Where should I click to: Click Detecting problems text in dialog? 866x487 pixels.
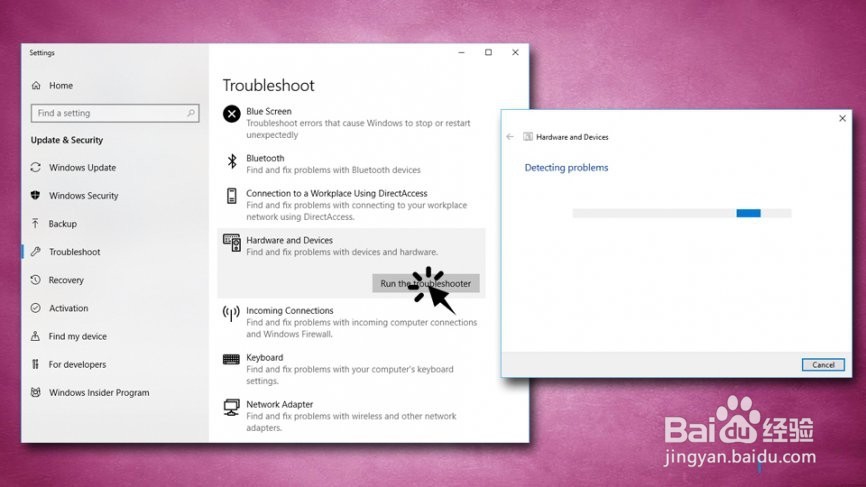pos(566,167)
